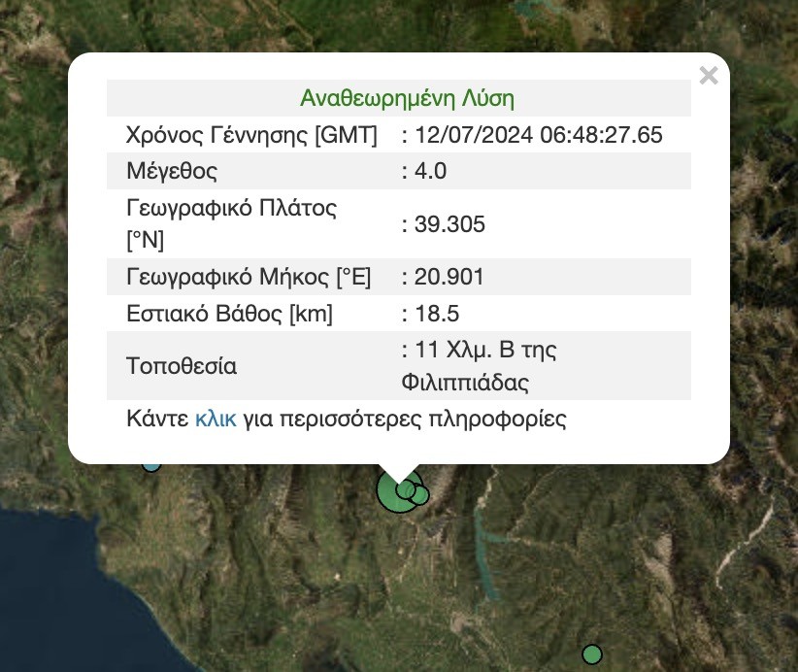
Task: Click the longitude value 20.901
Action: pos(449,277)
